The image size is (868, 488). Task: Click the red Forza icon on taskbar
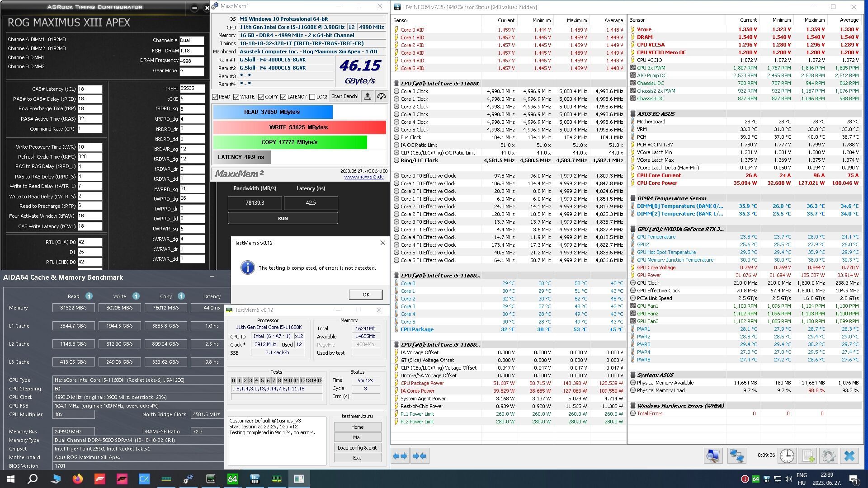[x=100, y=479]
